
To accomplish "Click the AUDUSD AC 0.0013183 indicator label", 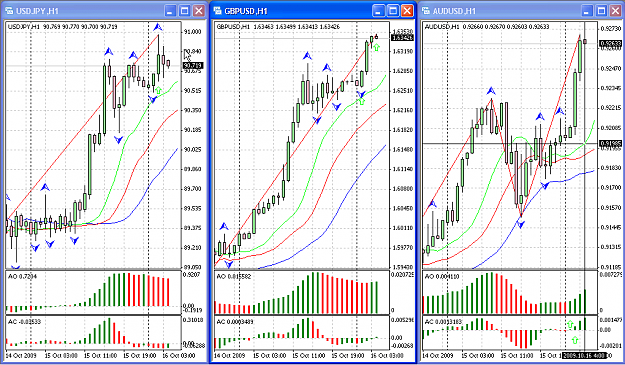I will [444, 322].
